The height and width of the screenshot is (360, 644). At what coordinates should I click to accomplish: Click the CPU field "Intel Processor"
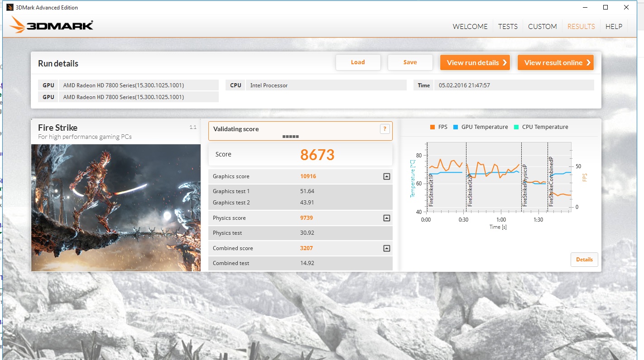click(326, 85)
